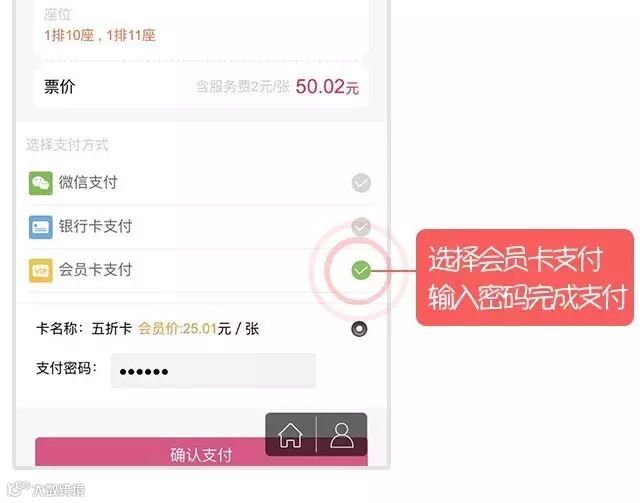Screen dimensions: 640x503
Task: Click the yellow VIP membership card icon
Action: tap(40, 270)
